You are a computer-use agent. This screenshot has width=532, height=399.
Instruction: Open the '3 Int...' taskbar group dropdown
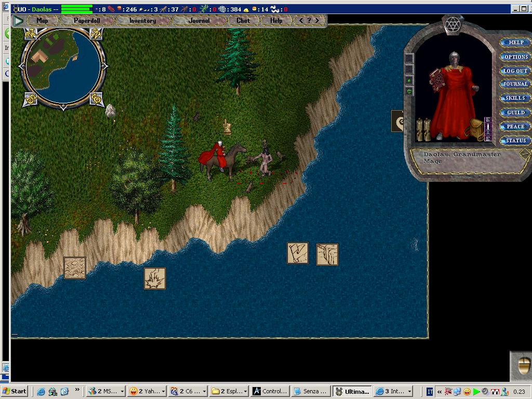393,391
